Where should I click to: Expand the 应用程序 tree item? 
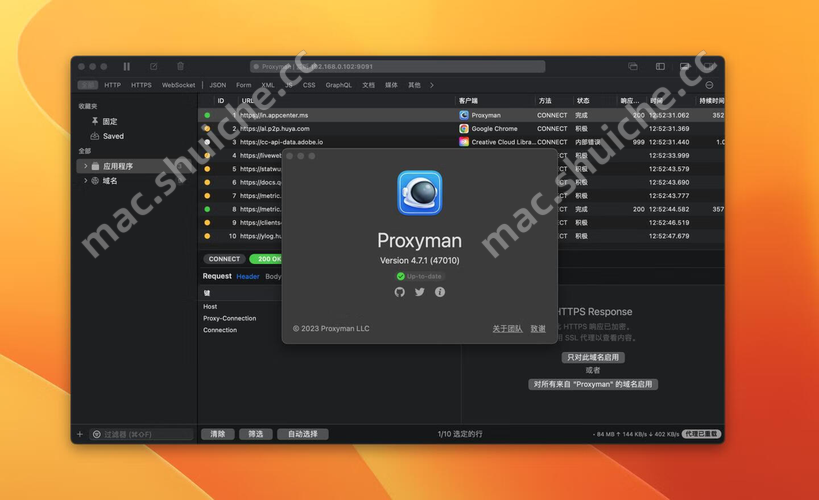tap(85, 166)
